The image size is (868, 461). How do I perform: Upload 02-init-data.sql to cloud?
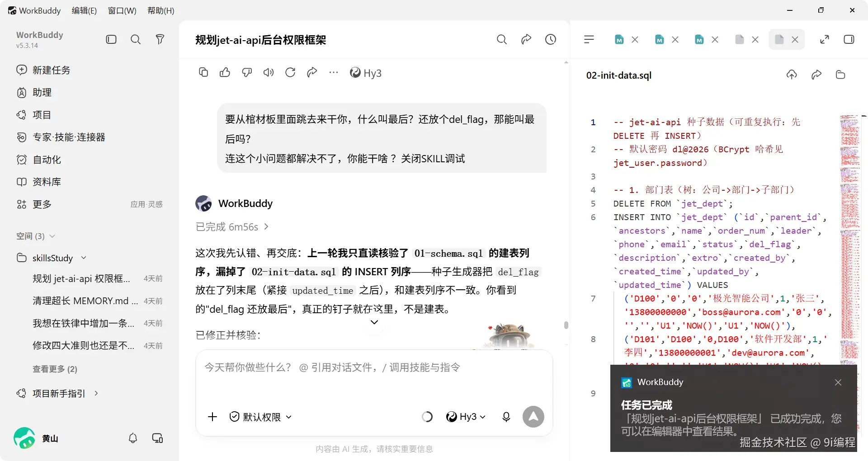[792, 75]
